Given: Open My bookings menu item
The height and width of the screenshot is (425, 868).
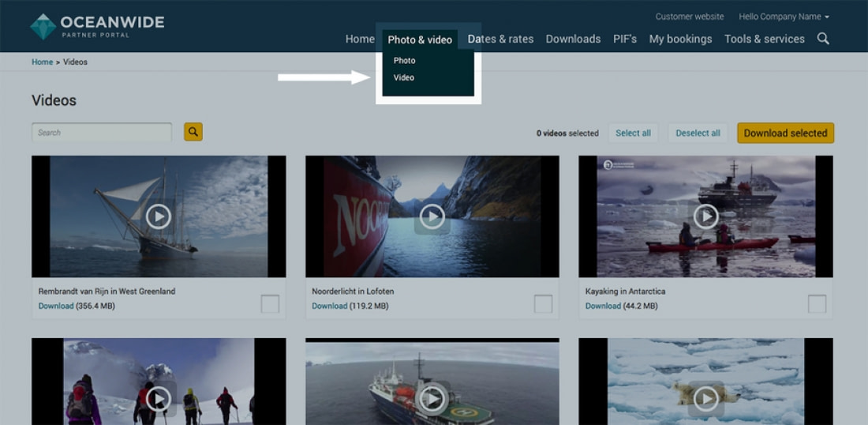Looking at the screenshot, I should point(680,39).
